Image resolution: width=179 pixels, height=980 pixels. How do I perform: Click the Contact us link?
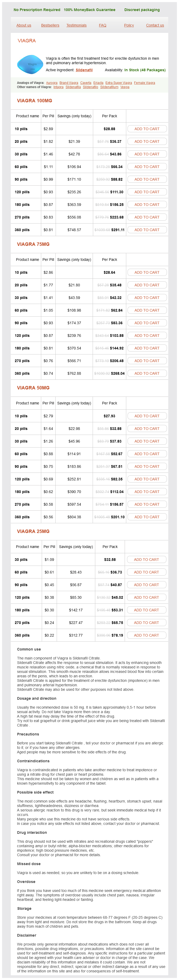tap(155, 26)
